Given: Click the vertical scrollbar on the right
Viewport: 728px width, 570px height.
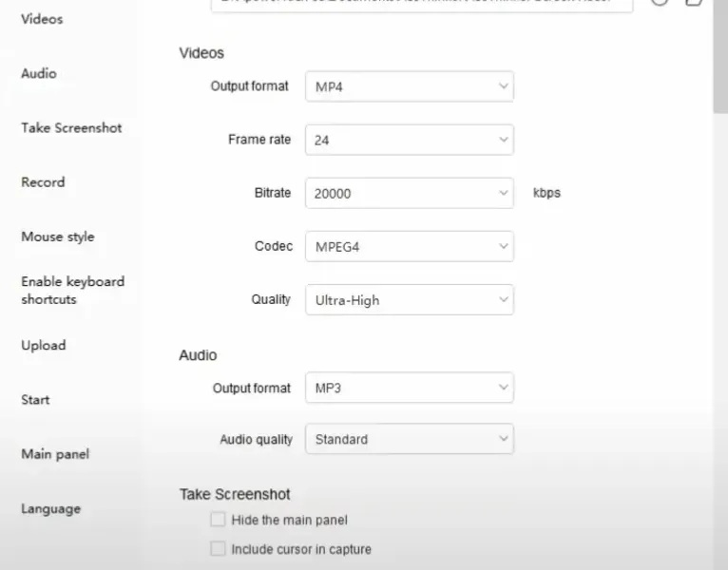Looking at the screenshot, I should tap(720, 57).
